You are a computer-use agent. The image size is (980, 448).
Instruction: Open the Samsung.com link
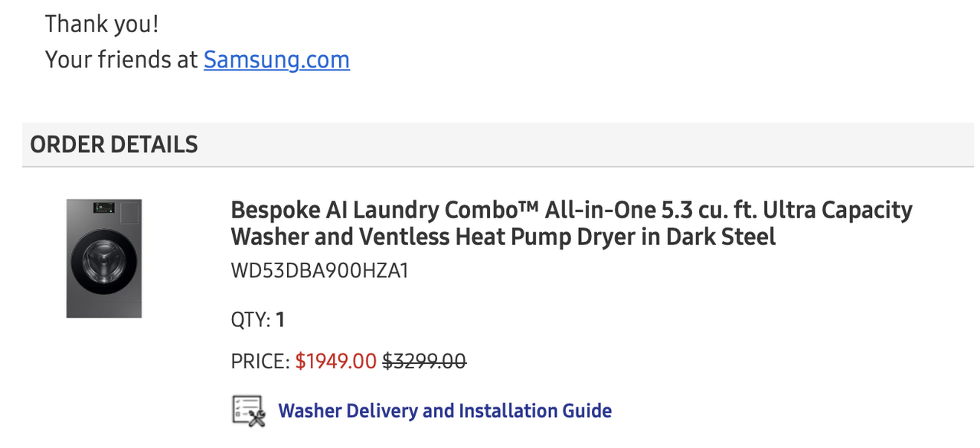pyautogui.click(x=276, y=60)
